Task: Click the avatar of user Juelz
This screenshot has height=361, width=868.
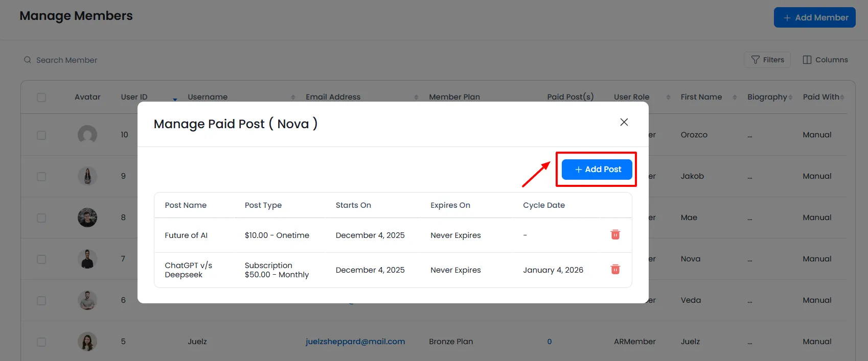Action: 87,342
